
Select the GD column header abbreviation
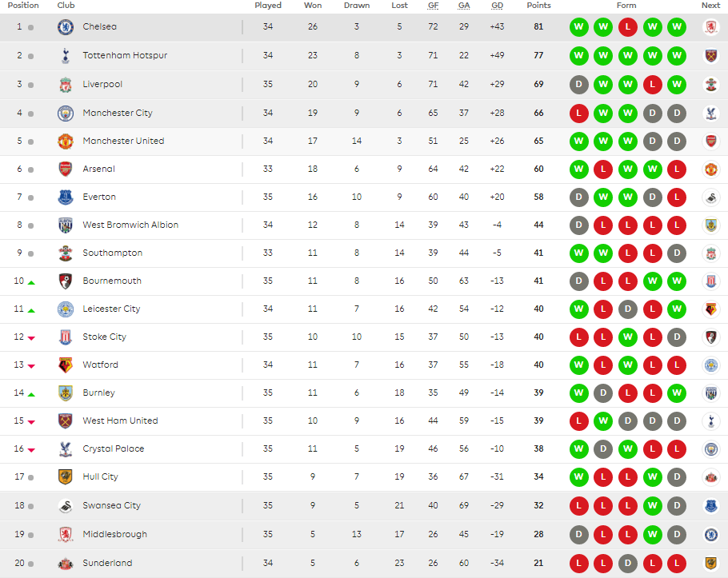pos(498,6)
